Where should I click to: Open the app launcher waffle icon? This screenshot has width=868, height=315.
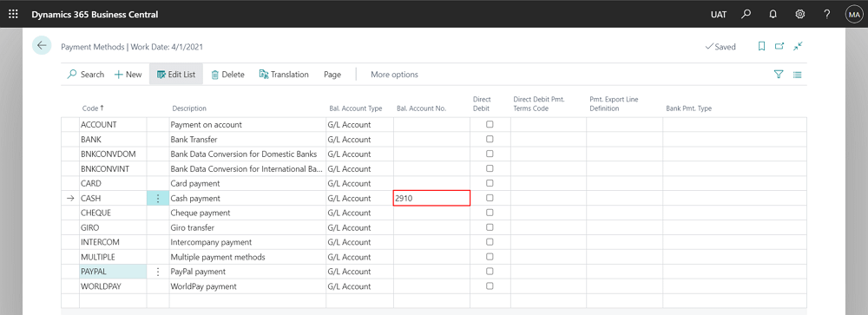[13, 14]
